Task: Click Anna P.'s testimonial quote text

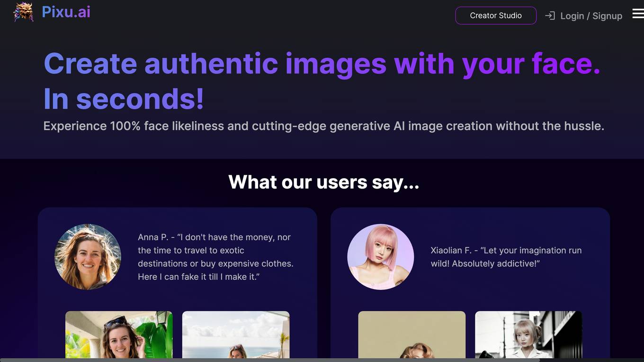Action: (x=216, y=257)
